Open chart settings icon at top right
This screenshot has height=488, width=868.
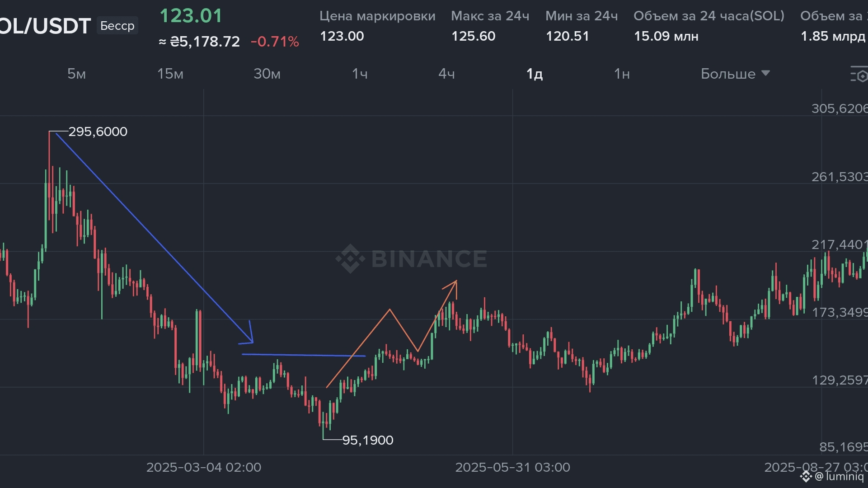point(859,75)
